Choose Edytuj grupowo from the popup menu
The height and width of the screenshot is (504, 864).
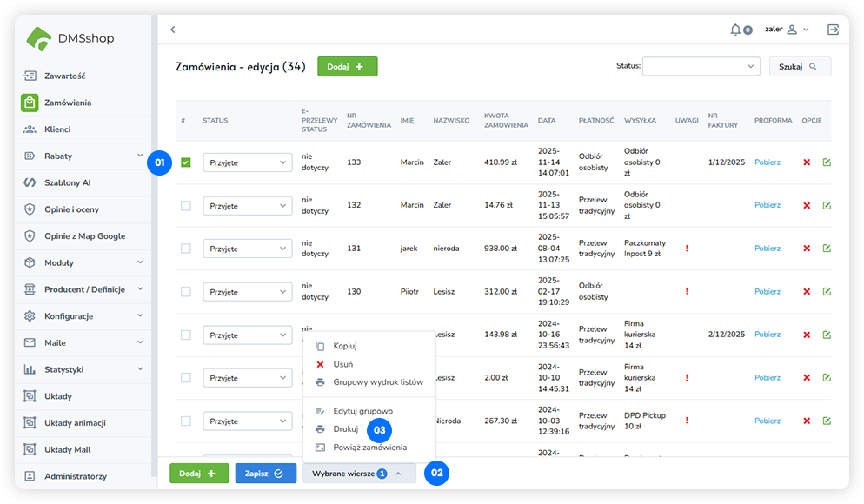pos(362,411)
